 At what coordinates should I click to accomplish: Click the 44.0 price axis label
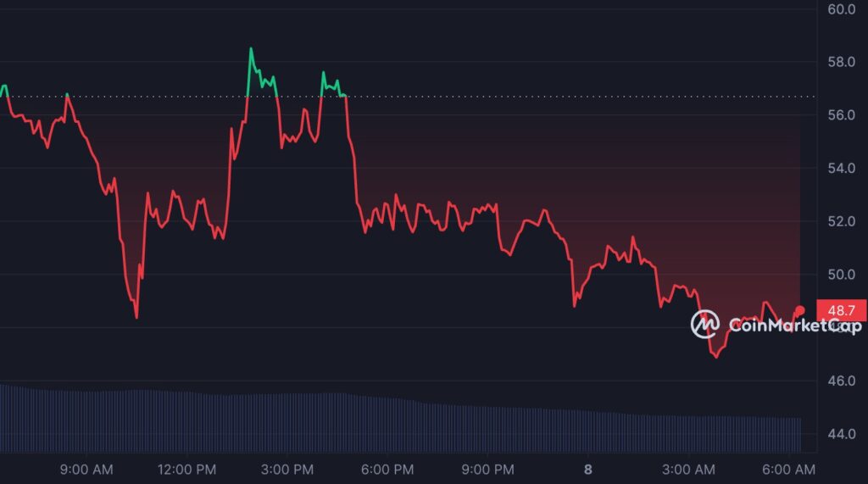(x=841, y=434)
